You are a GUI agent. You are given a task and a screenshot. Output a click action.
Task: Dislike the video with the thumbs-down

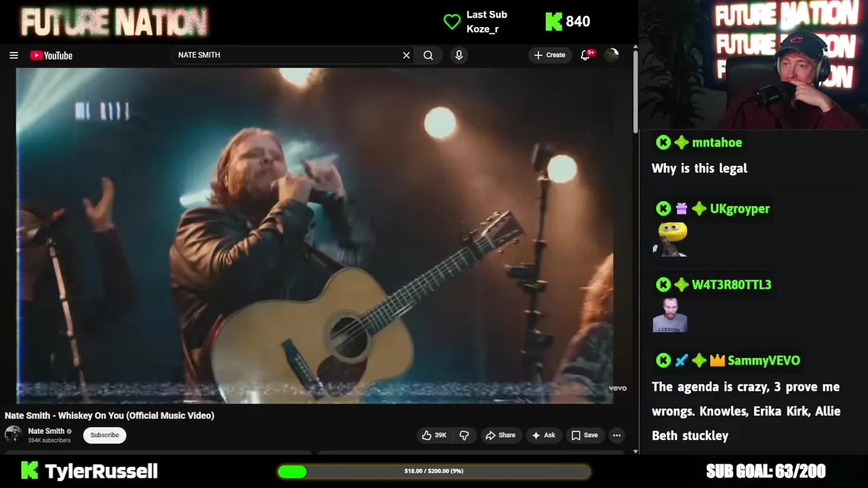point(465,435)
